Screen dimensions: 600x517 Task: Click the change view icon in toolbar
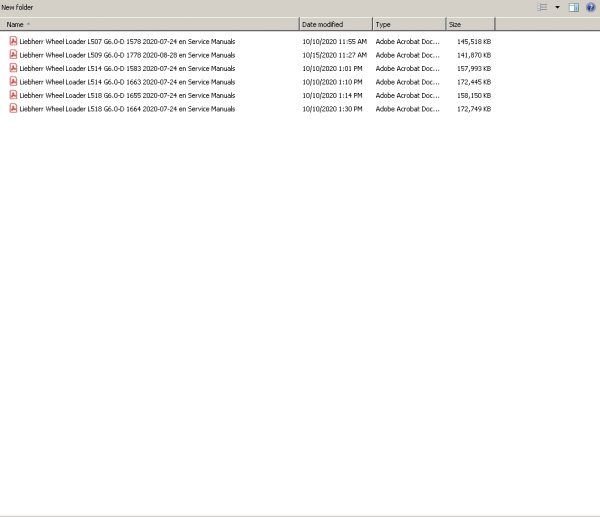pyautogui.click(x=542, y=7)
